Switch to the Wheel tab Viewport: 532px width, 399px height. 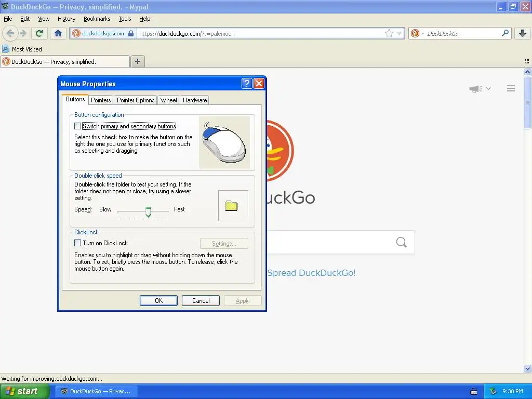pyautogui.click(x=168, y=100)
